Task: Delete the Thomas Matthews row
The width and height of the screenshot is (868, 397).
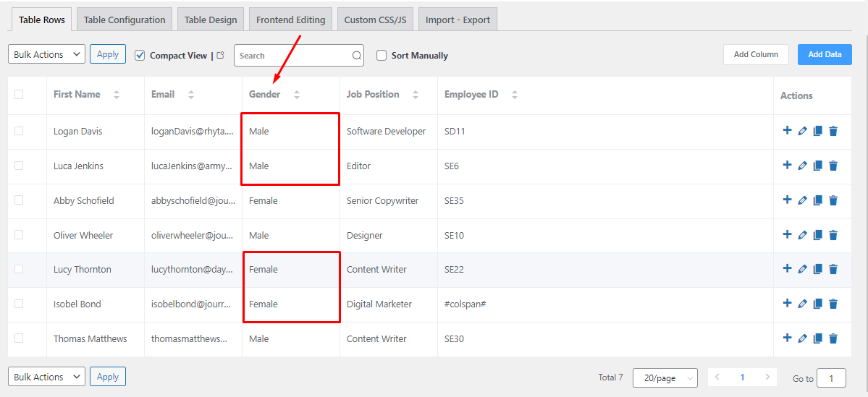Action: 833,338
